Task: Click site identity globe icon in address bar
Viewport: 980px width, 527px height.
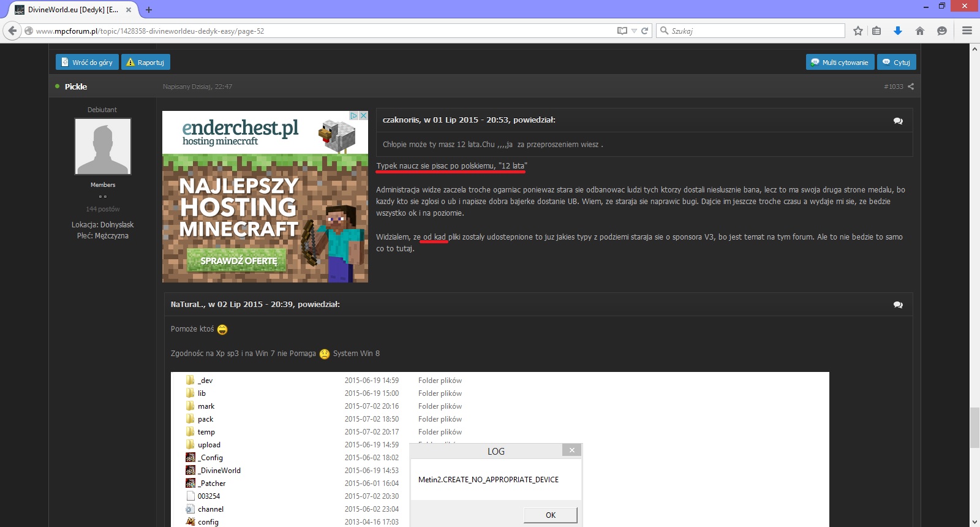Action: pyautogui.click(x=29, y=31)
